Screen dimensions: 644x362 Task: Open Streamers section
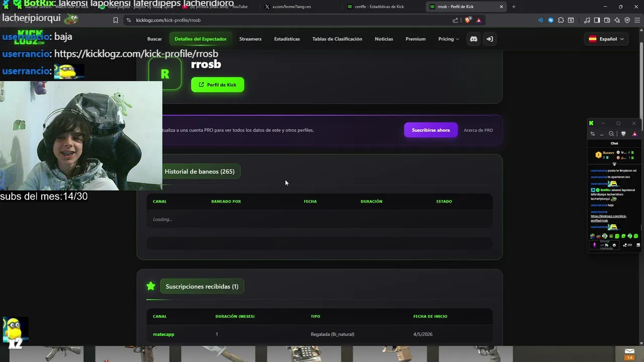pyautogui.click(x=250, y=39)
